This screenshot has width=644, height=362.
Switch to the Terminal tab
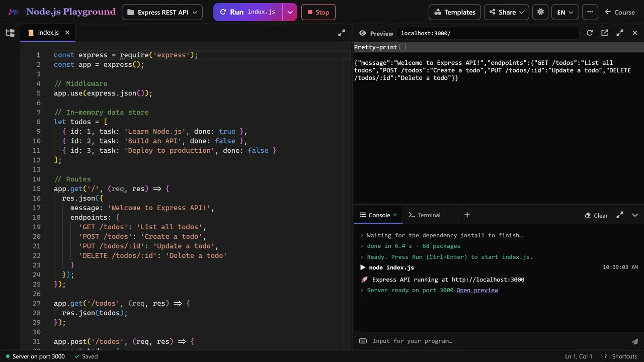[x=425, y=215]
